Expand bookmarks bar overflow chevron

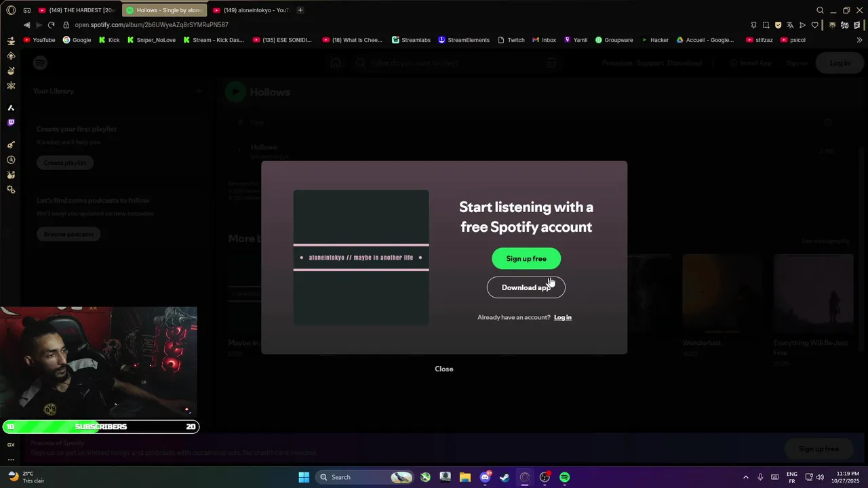click(860, 40)
